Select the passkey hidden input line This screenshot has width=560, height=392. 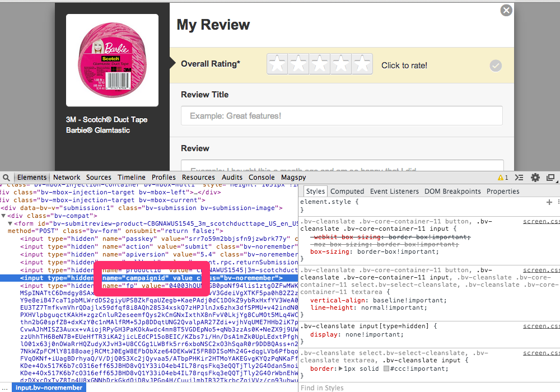click(x=159, y=239)
